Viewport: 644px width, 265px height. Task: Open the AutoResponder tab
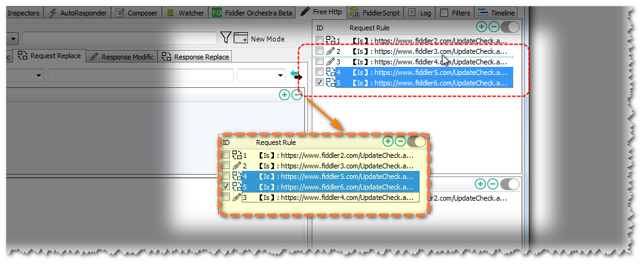77,13
